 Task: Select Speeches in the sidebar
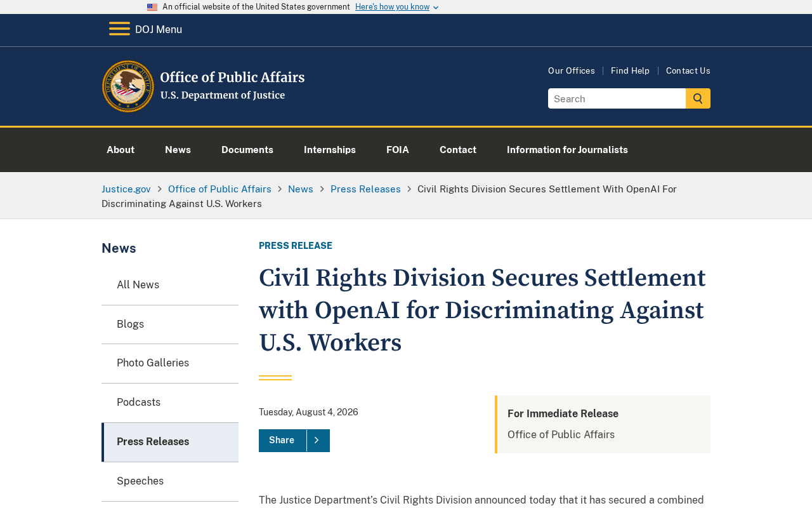click(x=170, y=481)
